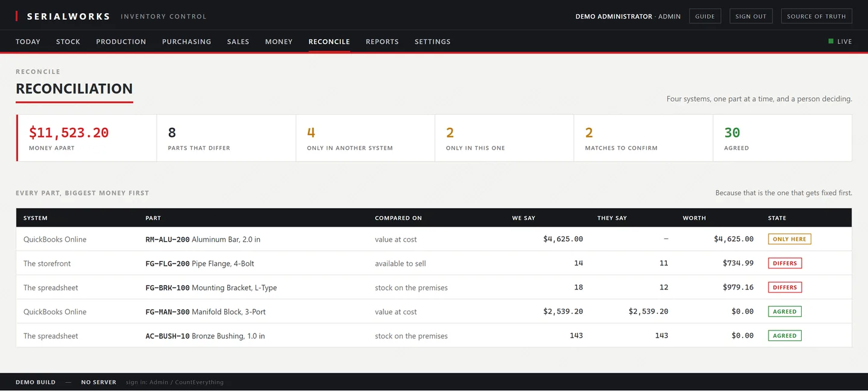868x392 pixels.
Task: Select the RECONCILE tab
Action: point(329,42)
